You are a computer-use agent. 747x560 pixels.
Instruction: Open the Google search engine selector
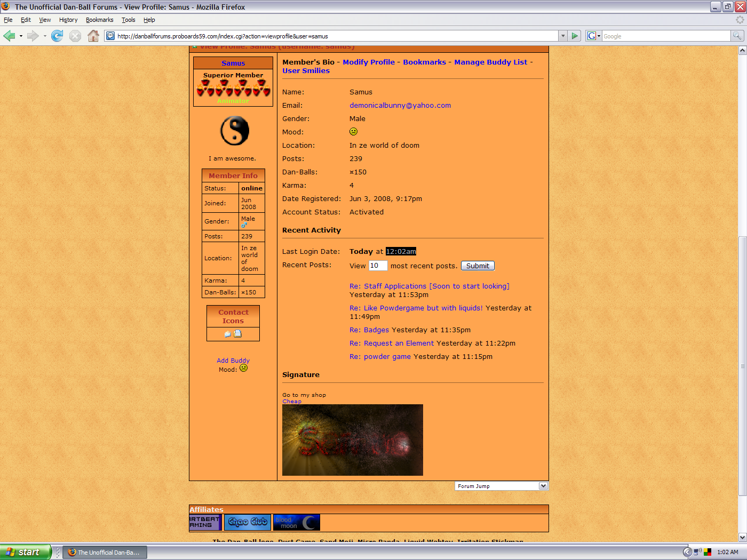point(594,36)
